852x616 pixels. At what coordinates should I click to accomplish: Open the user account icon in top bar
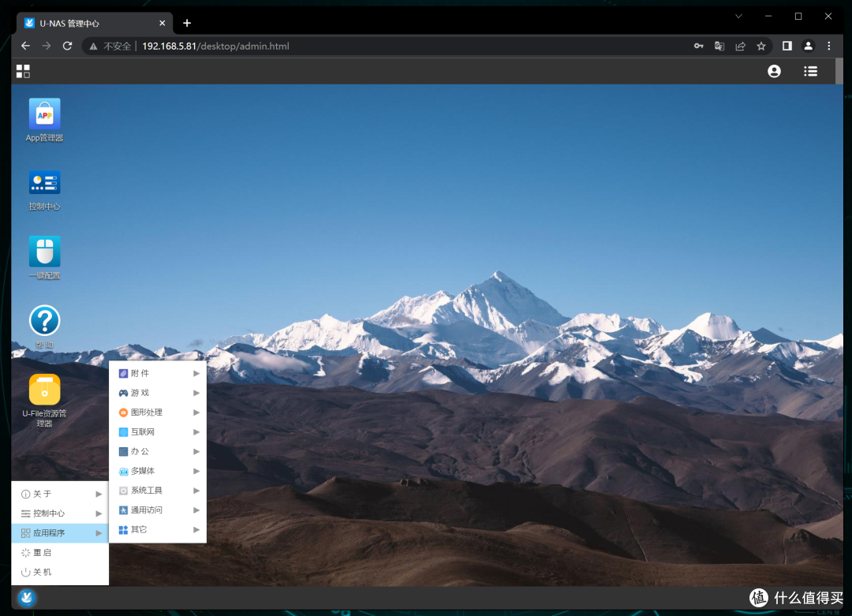tap(774, 71)
